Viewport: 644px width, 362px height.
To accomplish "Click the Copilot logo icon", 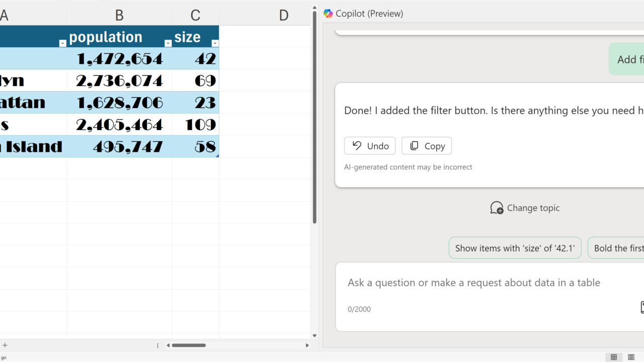I will [328, 14].
